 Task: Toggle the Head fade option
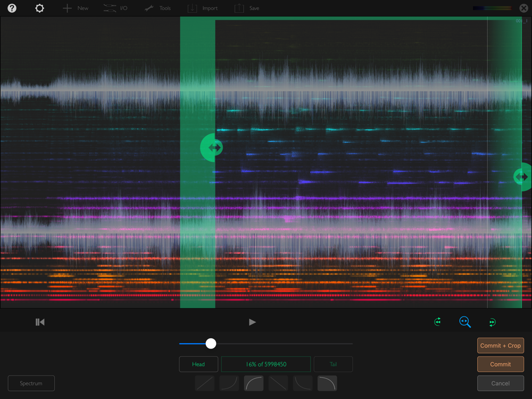[198, 364]
